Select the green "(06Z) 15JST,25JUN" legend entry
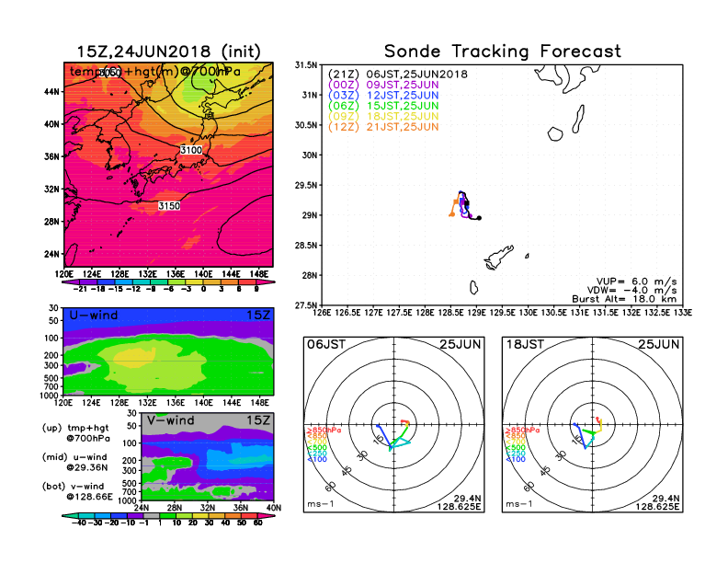The image size is (728, 563). tap(383, 106)
